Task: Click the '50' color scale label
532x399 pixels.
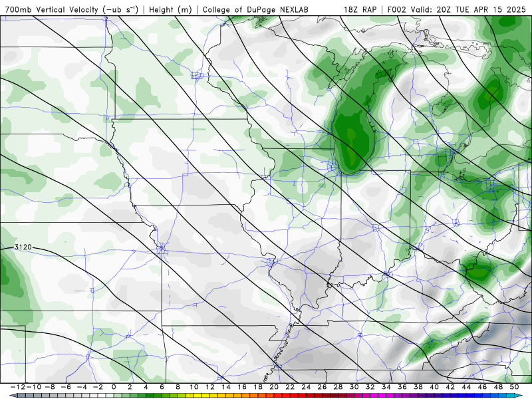Action: 514,387
